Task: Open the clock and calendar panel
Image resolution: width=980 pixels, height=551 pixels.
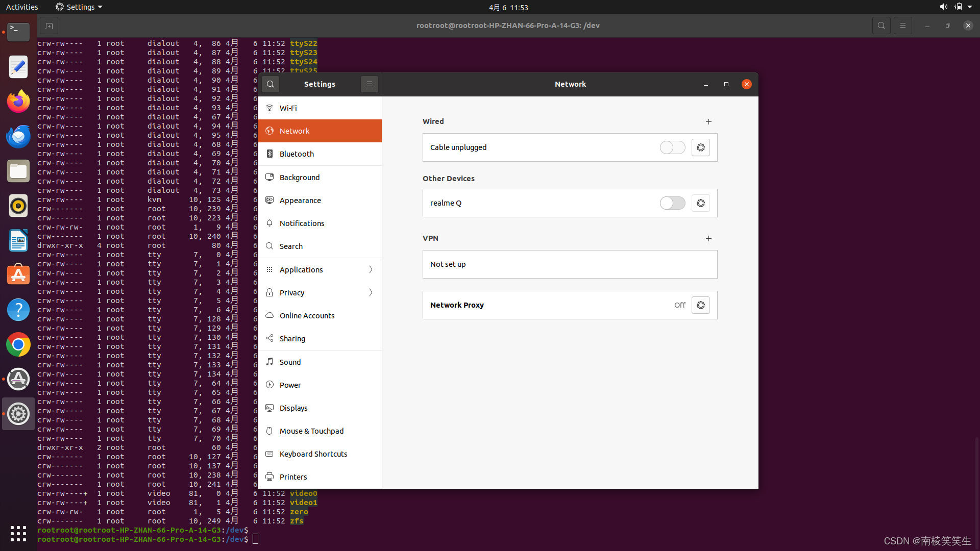Action: 508,7
